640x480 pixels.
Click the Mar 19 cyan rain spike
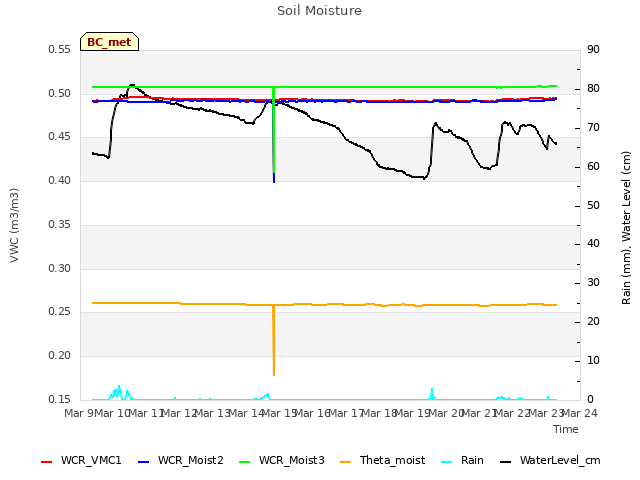tap(432, 394)
